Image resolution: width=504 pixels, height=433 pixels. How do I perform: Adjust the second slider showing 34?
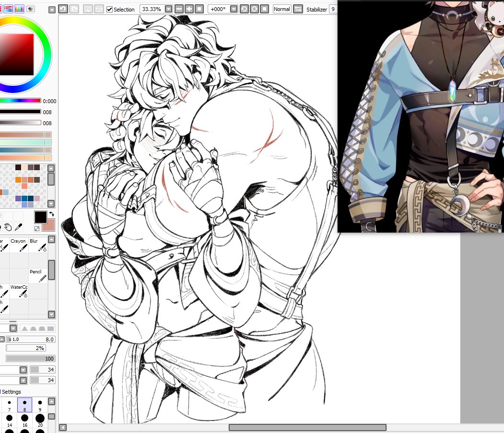click(42, 380)
